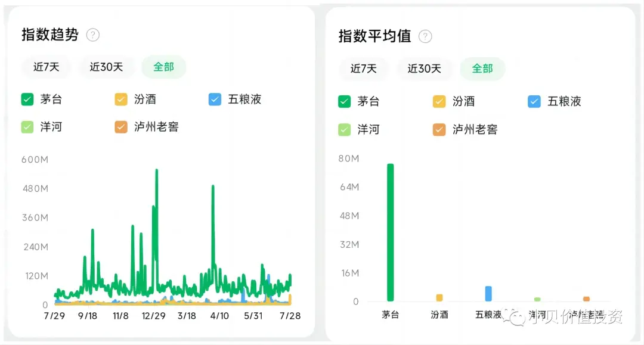644x345 pixels.
Task: Uncheck 泸州老窖 checkbox in 指数趋势 panel
Action: point(120,127)
